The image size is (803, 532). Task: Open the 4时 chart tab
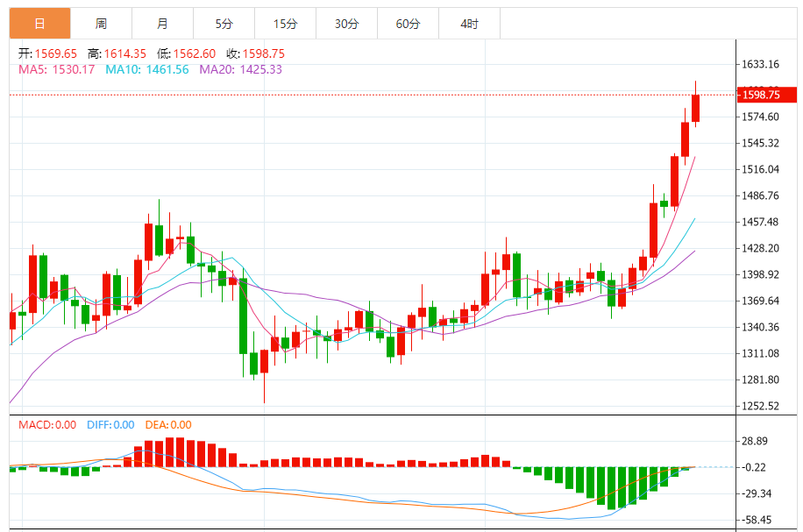tap(470, 24)
